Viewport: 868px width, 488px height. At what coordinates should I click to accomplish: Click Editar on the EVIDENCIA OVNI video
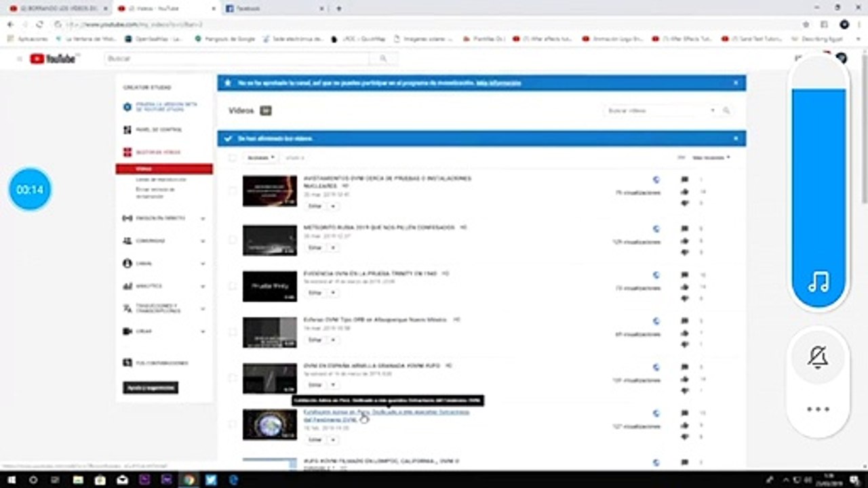tap(315, 293)
